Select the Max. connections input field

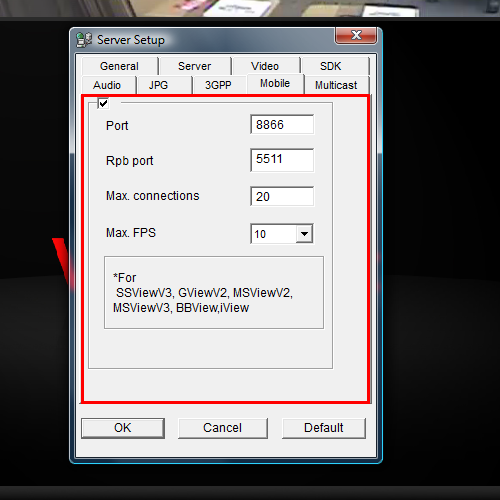pyautogui.click(x=282, y=196)
